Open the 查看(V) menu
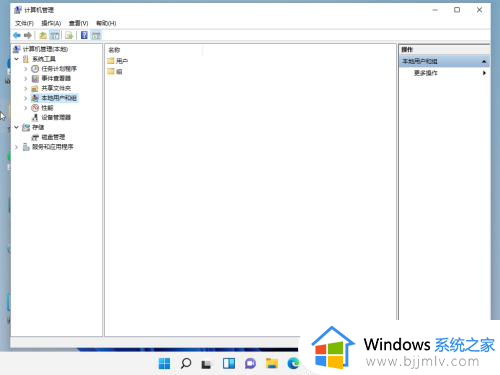Viewport: 500px width, 375px height. tap(78, 23)
